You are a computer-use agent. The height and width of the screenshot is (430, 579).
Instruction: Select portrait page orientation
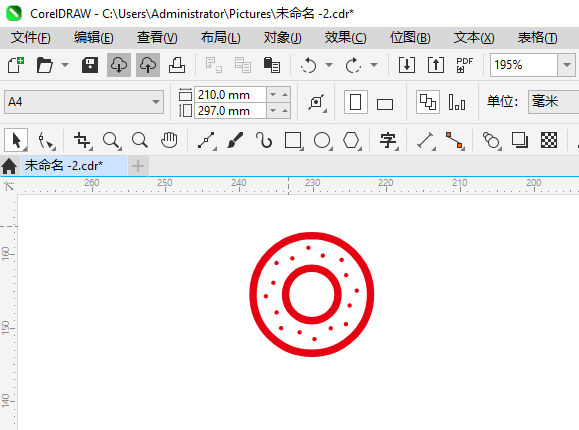pyautogui.click(x=356, y=102)
